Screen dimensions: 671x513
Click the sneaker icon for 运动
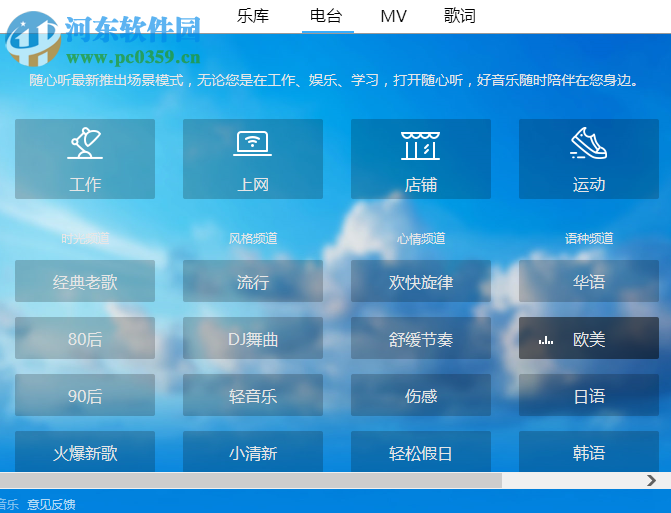(588, 143)
